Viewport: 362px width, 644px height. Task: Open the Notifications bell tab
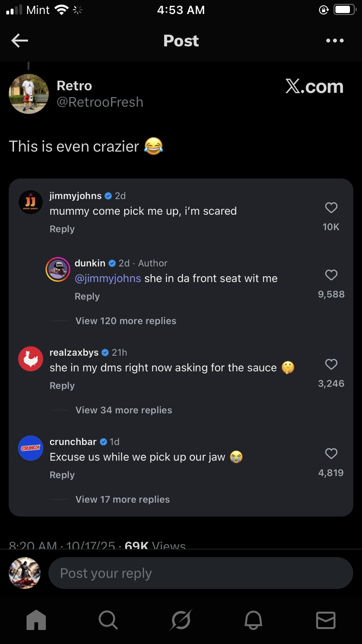tap(254, 620)
